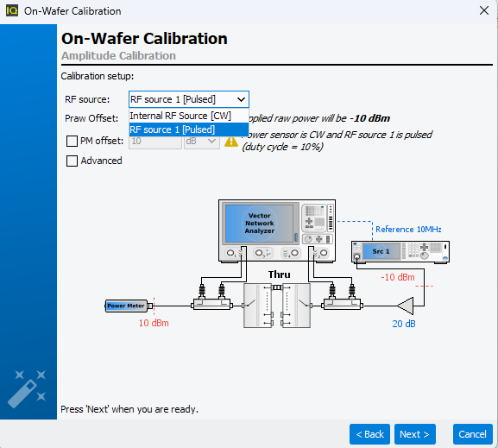Image resolution: width=498 pixels, height=448 pixels.
Task: Click the Vector Network Analyzer screen
Action: tap(259, 224)
